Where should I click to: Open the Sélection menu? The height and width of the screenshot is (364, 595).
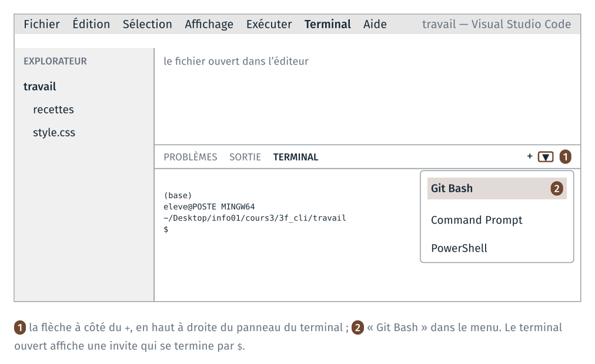coord(147,24)
